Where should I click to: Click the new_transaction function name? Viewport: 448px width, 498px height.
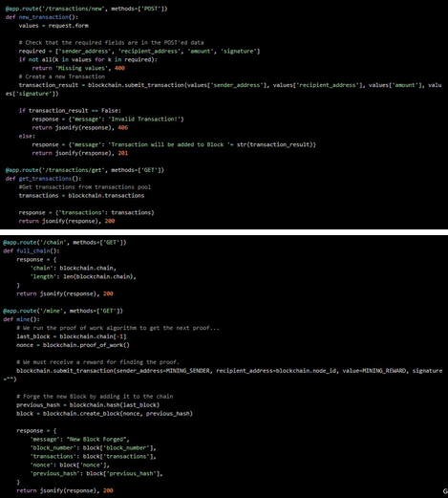pos(44,17)
